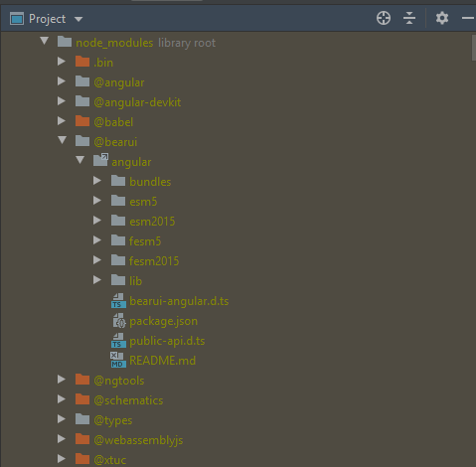Click the locate target (scroll from source) icon
This screenshot has width=476, height=467.
pyautogui.click(x=384, y=18)
